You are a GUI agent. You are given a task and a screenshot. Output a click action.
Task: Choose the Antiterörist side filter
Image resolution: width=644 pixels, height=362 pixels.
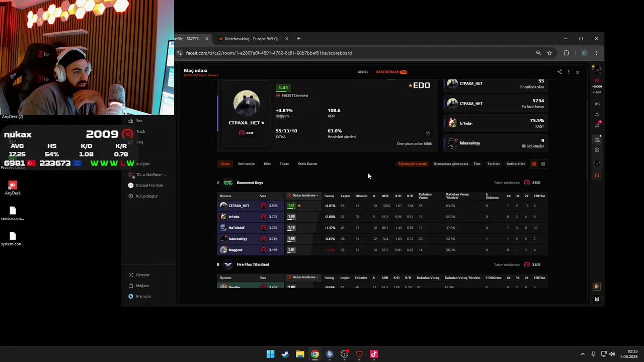516,163
